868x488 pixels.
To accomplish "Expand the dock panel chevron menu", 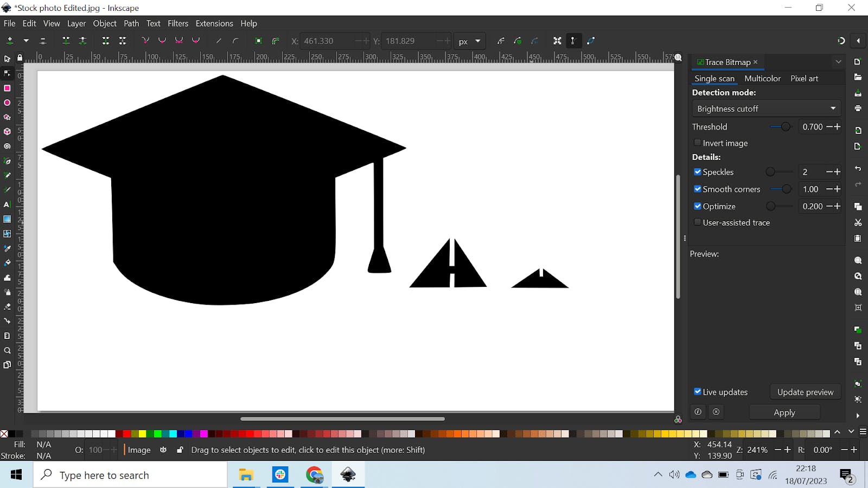I will tap(838, 62).
